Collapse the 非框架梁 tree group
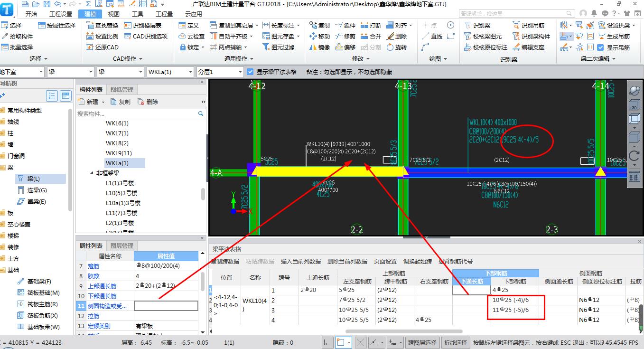 pos(92,173)
